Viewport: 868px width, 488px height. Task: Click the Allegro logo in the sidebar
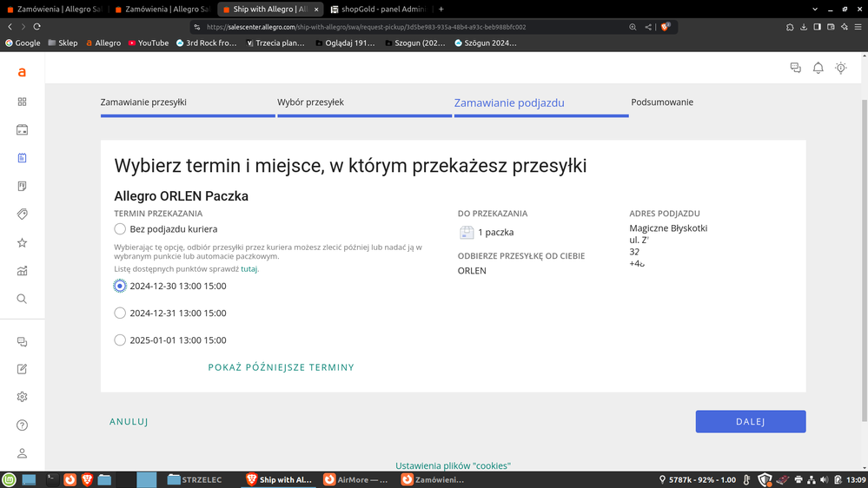click(22, 72)
